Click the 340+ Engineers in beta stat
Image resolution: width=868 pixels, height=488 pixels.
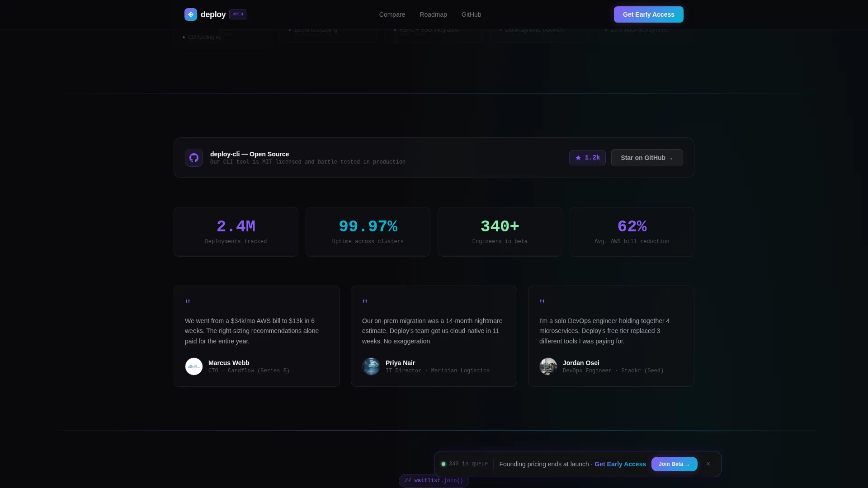[500, 232]
